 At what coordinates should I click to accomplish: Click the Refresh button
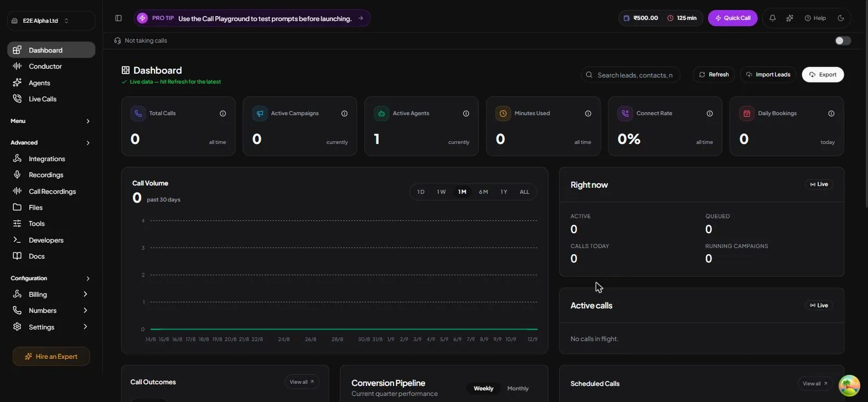(x=714, y=75)
